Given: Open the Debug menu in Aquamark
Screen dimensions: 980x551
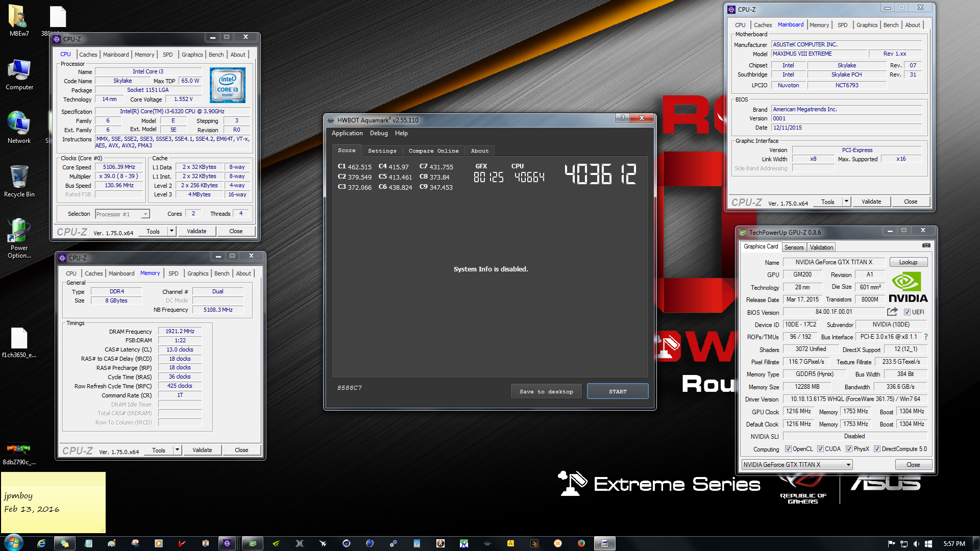Looking at the screenshot, I should [379, 133].
